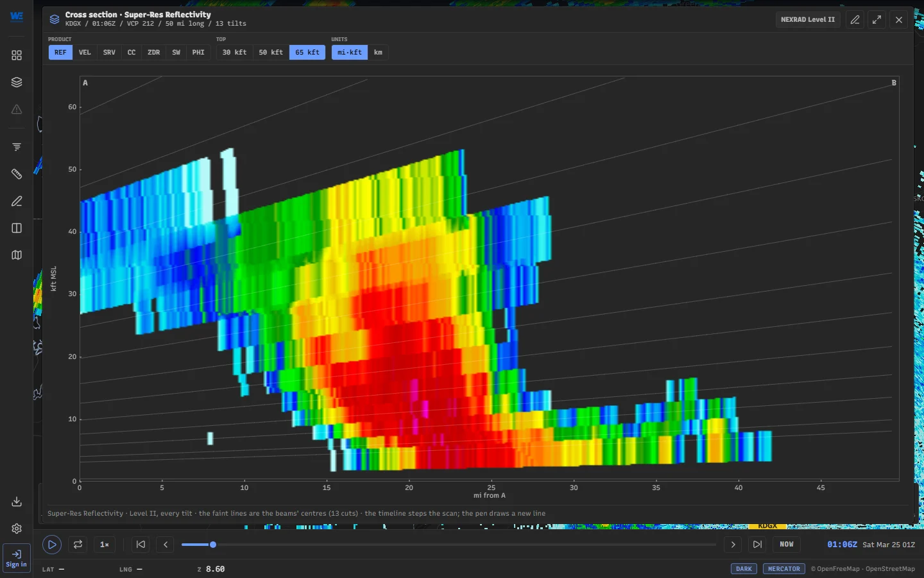Start playback with the play button
This screenshot has width=924, height=578.
pyautogui.click(x=52, y=545)
